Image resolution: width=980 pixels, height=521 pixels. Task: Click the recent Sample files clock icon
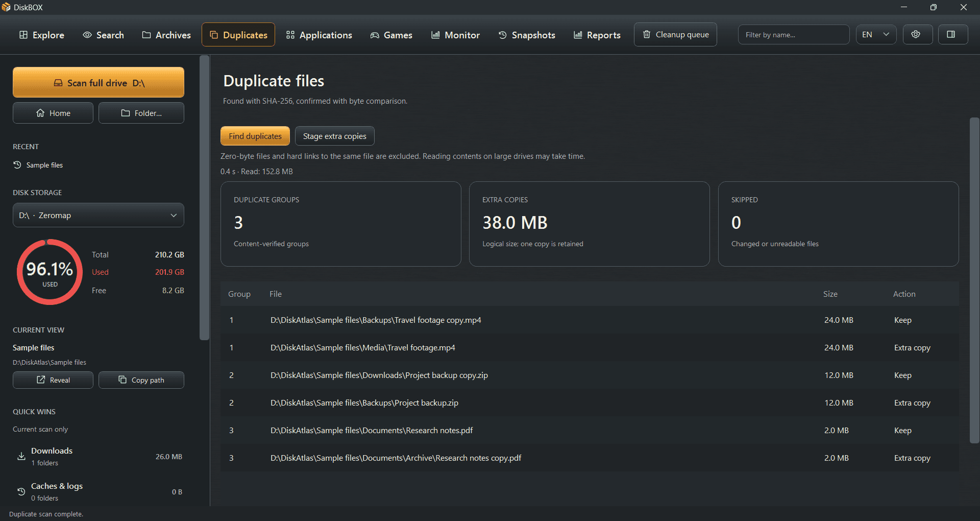click(17, 165)
